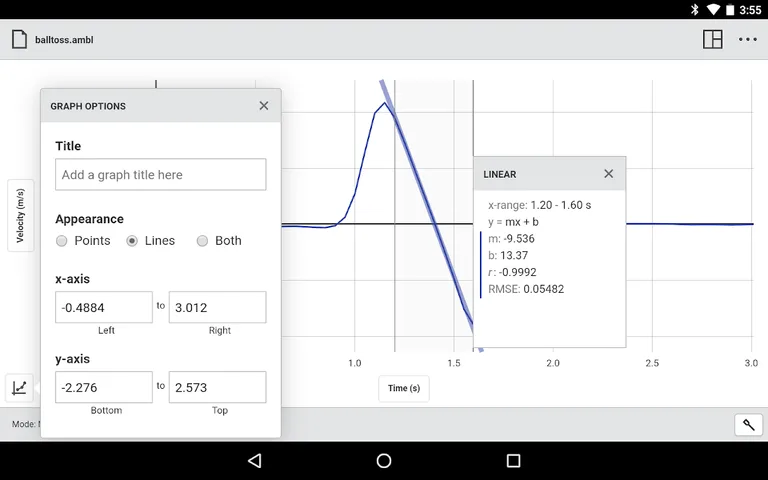Click the balltoss.ambl file name
Image resolution: width=768 pixels, height=480 pixels.
coord(64,40)
